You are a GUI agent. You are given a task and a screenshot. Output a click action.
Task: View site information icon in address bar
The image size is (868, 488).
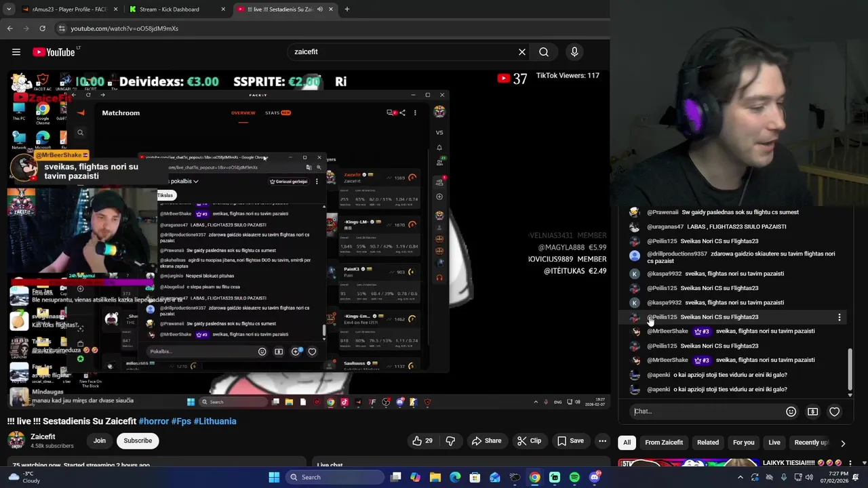coord(61,28)
